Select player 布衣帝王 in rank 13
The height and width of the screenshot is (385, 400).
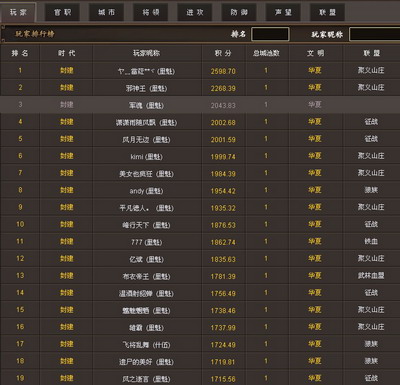click(x=147, y=276)
